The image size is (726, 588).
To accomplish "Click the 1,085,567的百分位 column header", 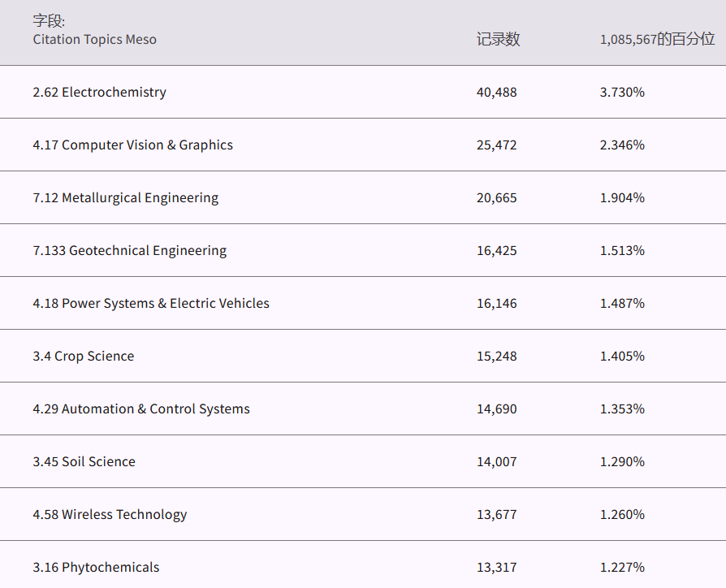I will pos(657,39).
